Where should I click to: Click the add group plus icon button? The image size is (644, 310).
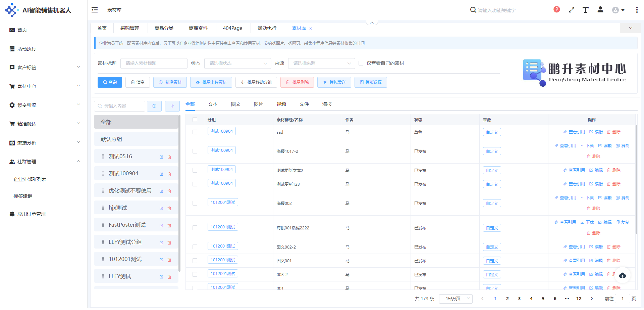[x=154, y=106]
